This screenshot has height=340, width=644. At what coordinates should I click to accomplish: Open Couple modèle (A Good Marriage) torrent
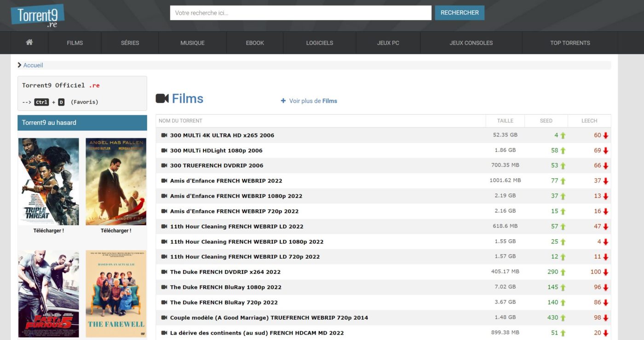click(269, 317)
